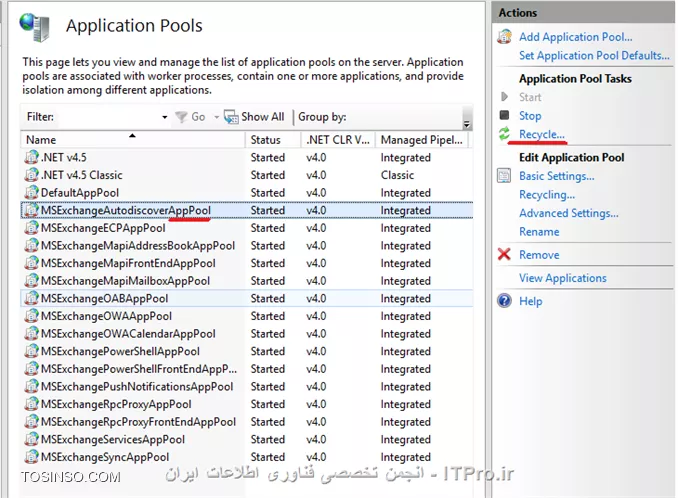
Task: Sort by .NET CLR Version column header
Action: [338, 140]
